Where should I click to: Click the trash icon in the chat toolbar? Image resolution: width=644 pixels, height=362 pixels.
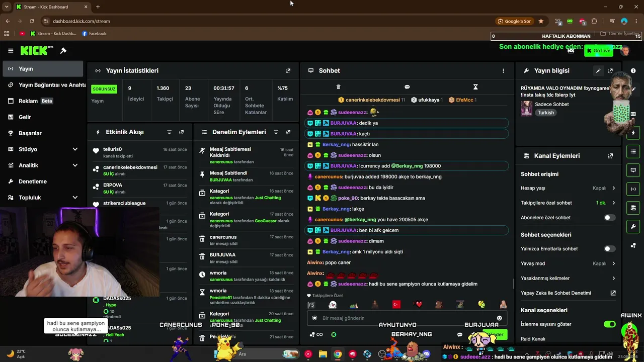point(338,87)
